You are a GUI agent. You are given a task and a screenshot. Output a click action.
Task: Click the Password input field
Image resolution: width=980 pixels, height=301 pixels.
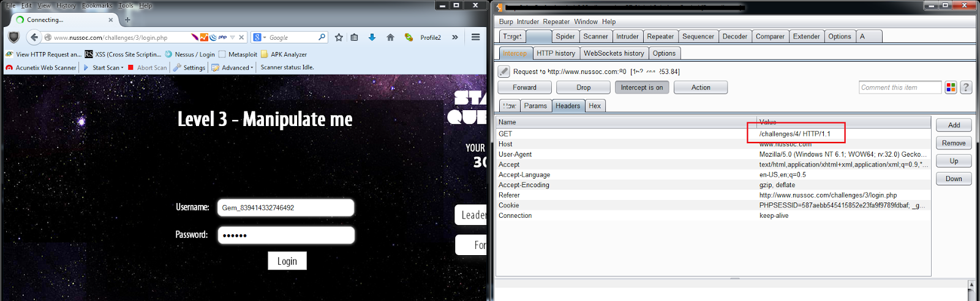[285, 235]
